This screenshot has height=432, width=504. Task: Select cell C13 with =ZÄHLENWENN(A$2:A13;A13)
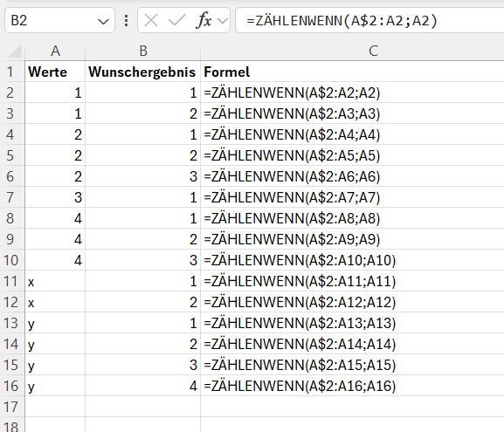point(352,323)
